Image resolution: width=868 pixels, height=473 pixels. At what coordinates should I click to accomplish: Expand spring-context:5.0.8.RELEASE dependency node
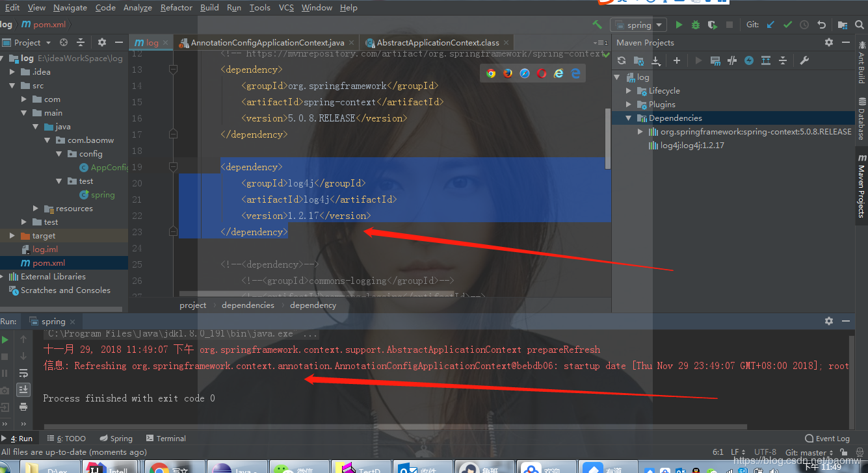click(640, 131)
